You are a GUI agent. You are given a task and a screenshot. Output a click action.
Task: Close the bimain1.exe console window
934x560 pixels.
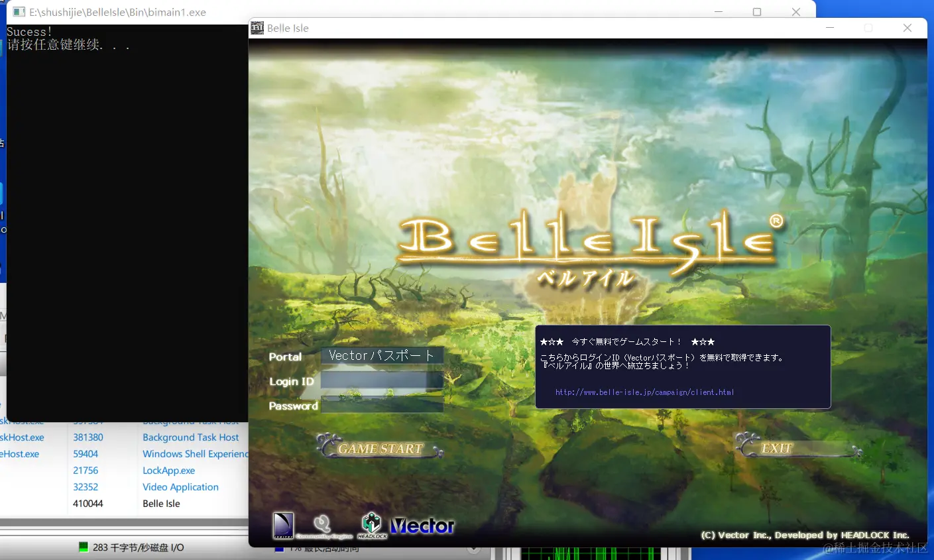[x=796, y=12]
